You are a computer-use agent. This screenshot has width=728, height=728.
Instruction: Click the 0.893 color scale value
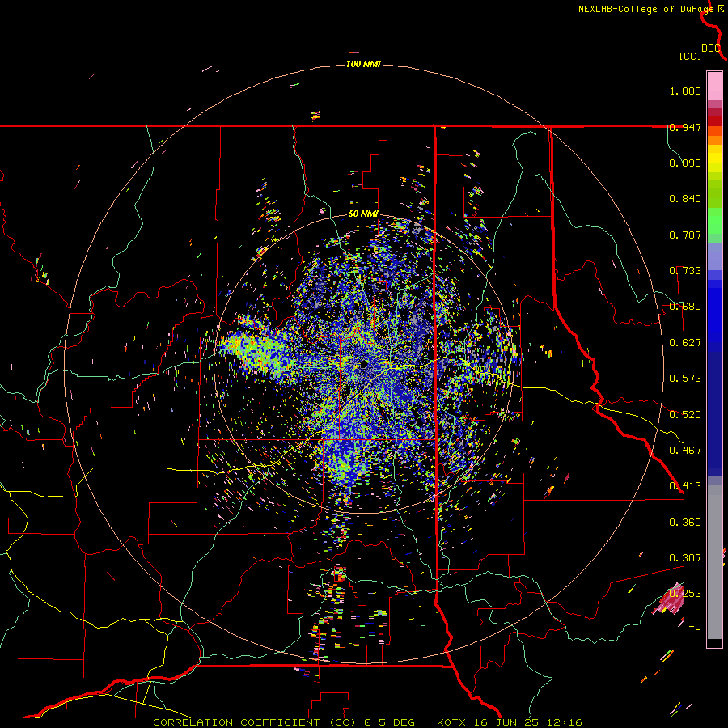pyautogui.click(x=685, y=163)
